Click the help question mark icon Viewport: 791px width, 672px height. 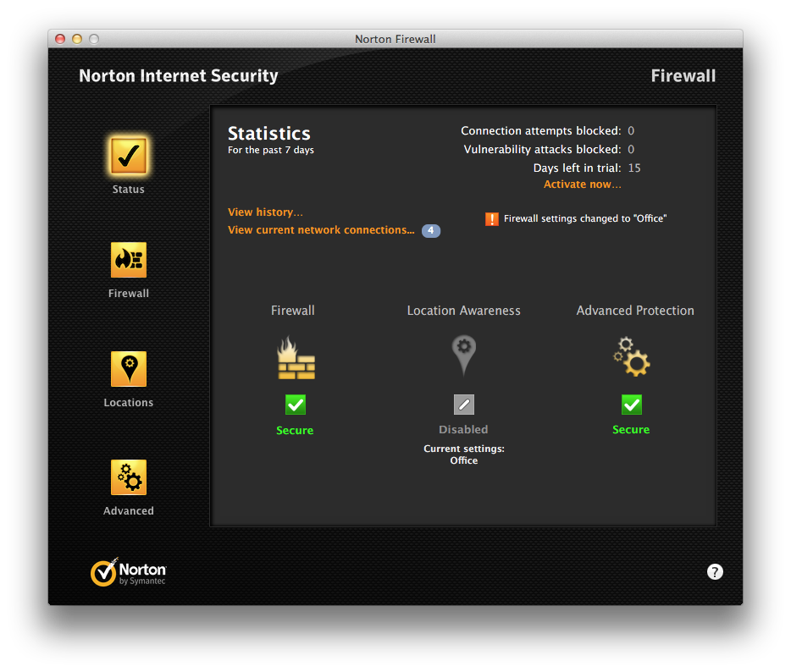(x=715, y=571)
